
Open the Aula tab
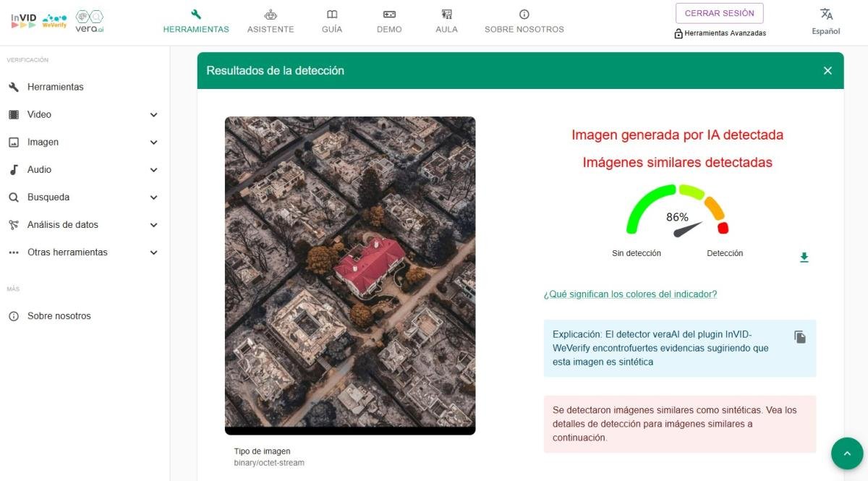(x=446, y=22)
